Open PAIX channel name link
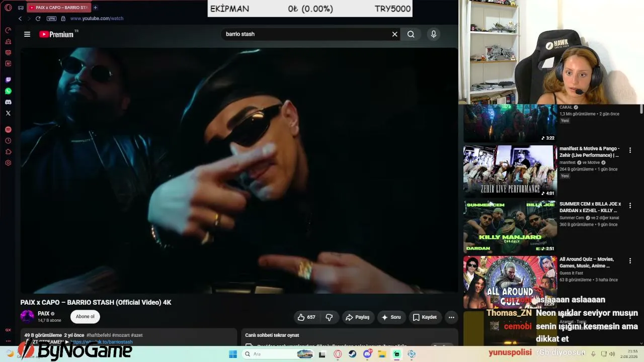The width and height of the screenshot is (644, 362). click(44, 314)
